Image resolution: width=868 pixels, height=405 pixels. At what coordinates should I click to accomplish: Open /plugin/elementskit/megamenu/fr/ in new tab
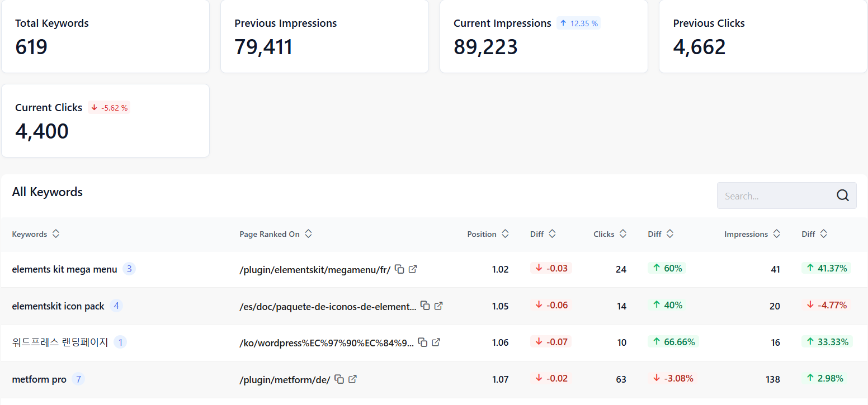413,269
